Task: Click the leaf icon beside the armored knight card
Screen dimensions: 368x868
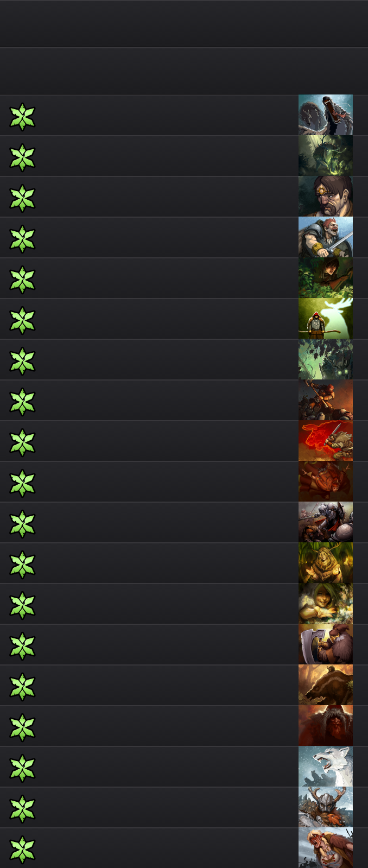Action: click(22, 524)
